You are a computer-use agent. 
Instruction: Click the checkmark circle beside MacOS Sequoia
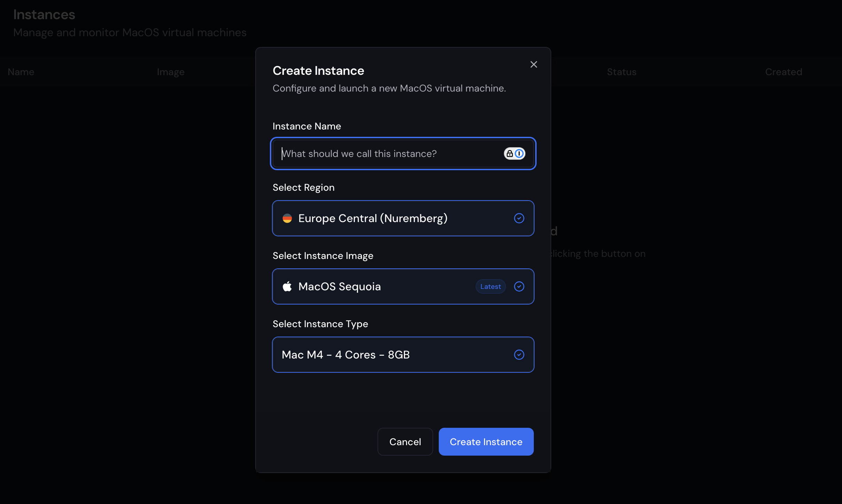(x=519, y=286)
